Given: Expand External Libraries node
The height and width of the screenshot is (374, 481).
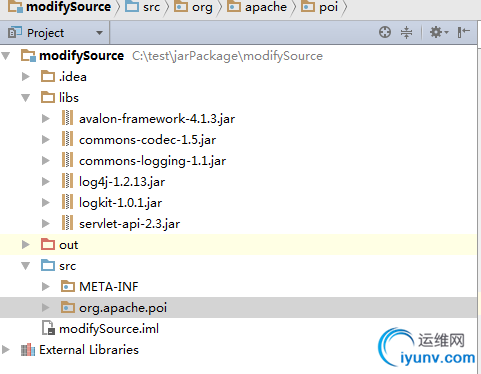Looking at the screenshot, I should [x=5, y=350].
